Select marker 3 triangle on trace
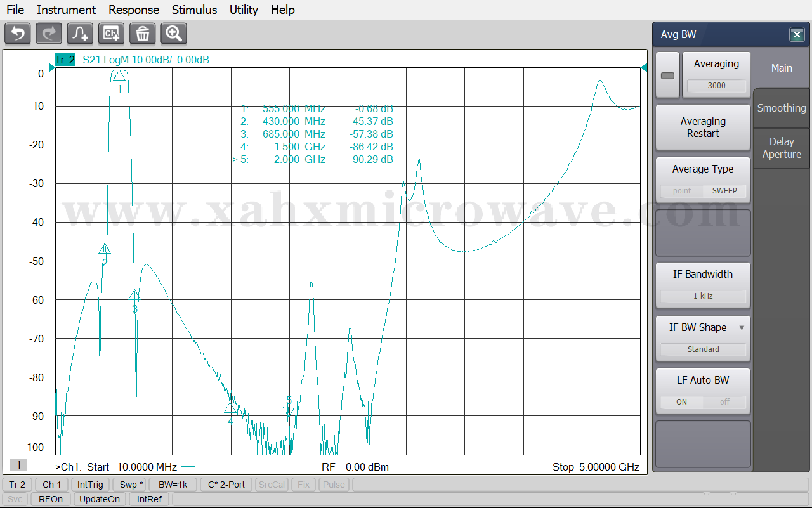This screenshot has height=508, width=812. tap(134, 296)
